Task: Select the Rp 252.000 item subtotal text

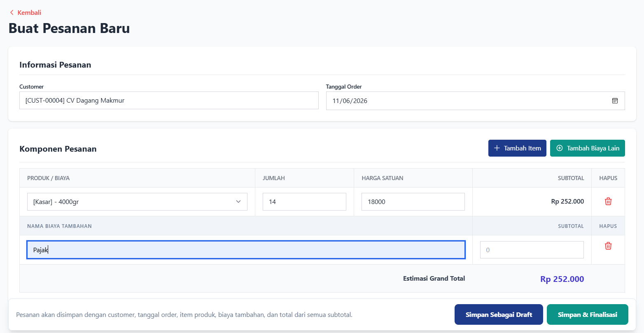Action: (x=567, y=202)
